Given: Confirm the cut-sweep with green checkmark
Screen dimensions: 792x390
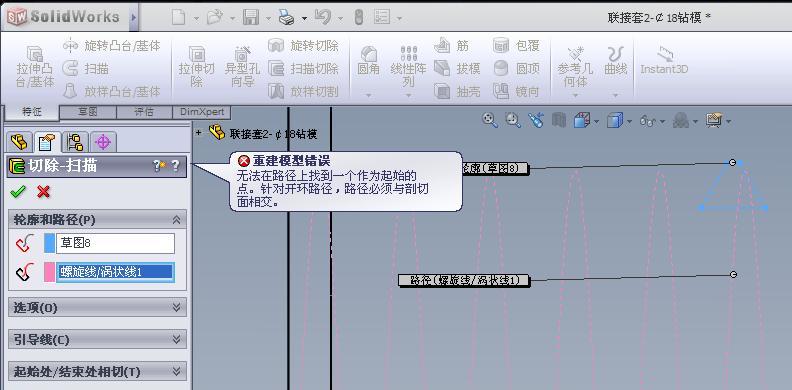Looking at the screenshot, I should pyautogui.click(x=18, y=191).
